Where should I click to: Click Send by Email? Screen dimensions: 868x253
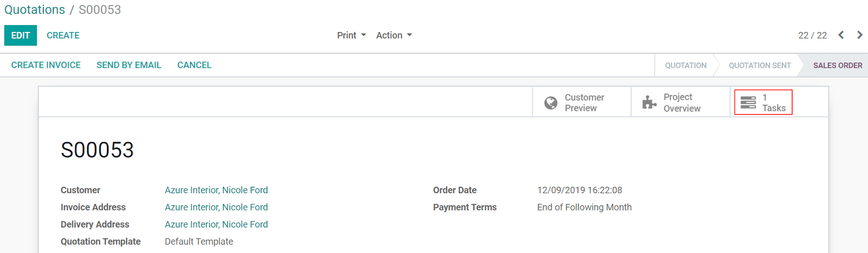(x=129, y=65)
